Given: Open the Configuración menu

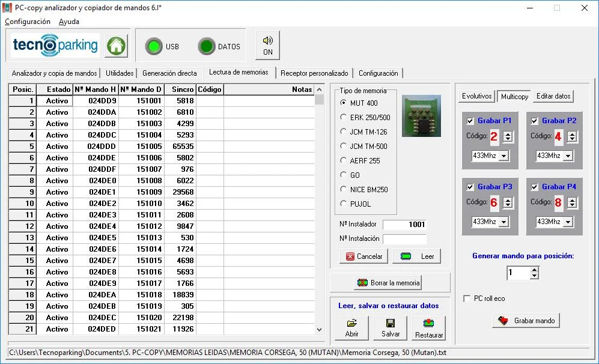Looking at the screenshot, I should [x=28, y=22].
